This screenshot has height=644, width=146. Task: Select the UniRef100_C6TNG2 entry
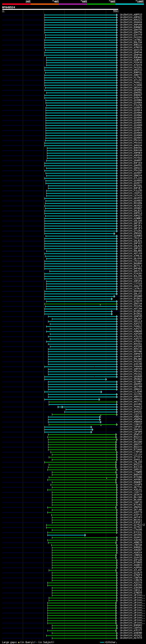tap(131, 40)
